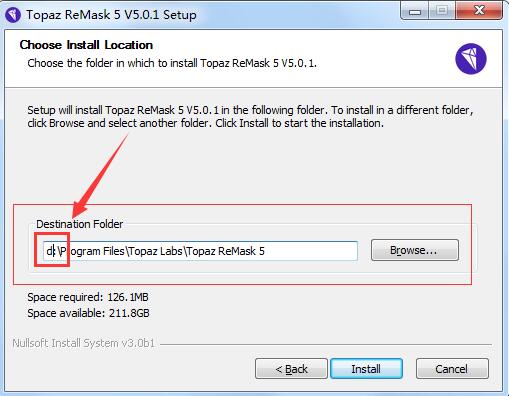The height and width of the screenshot is (396, 509).
Task: Click the Topaz icon in the title bar
Action: pos(13,15)
